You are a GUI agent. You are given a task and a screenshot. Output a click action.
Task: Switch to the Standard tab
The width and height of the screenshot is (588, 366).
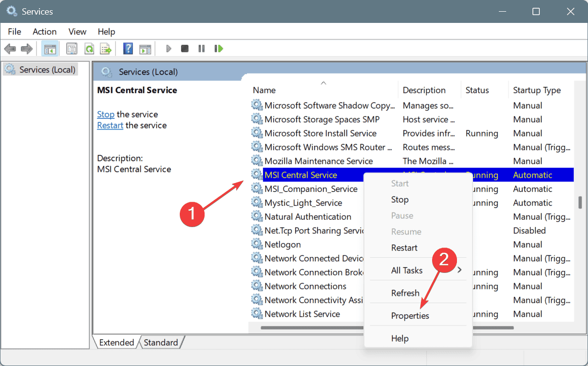click(x=161, y=343)
